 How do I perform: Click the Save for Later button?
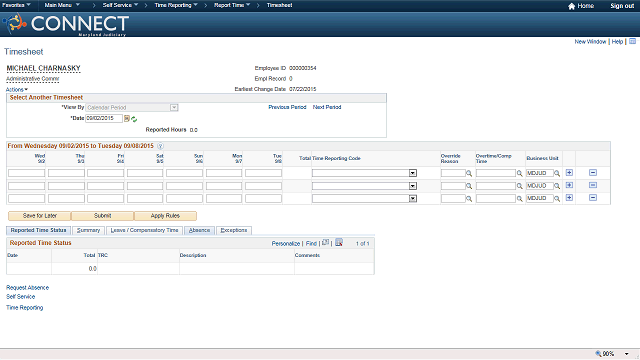point(40,216)
